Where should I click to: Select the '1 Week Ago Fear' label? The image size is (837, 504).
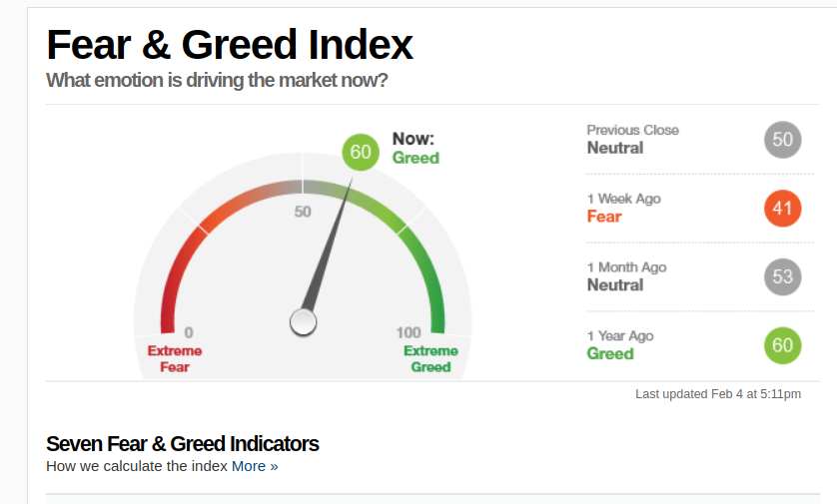624,208
